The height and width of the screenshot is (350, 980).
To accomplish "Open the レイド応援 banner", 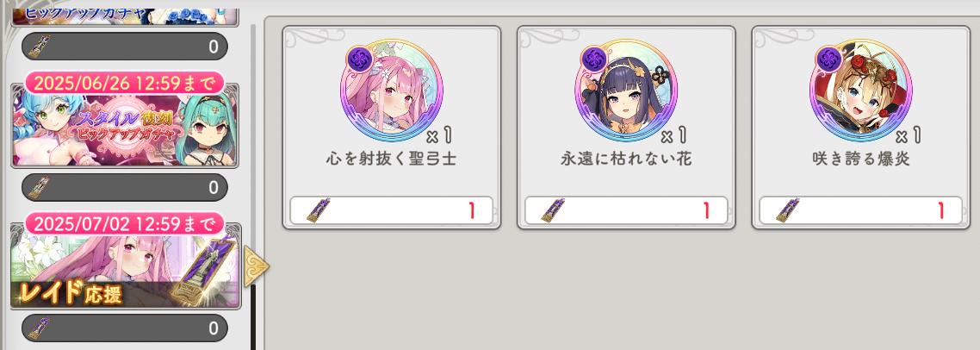I will pyautogui.click(x=125, y=271).
